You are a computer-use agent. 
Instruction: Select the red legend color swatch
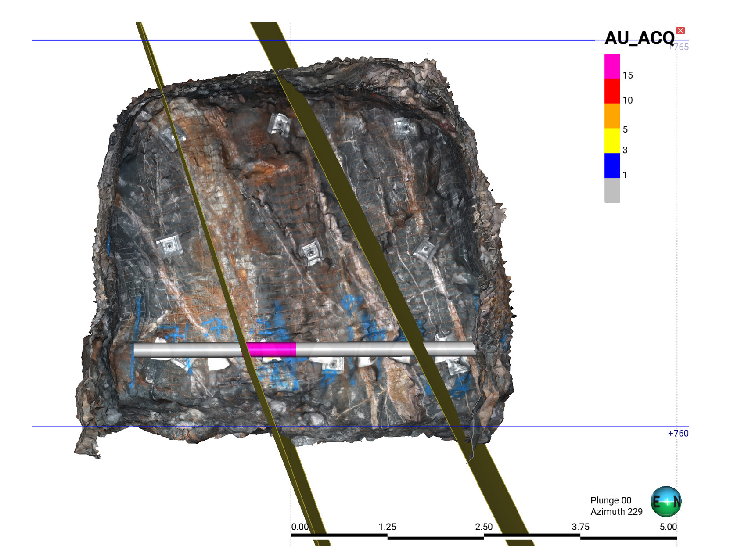pyautogui.click(x=612, y=91)
